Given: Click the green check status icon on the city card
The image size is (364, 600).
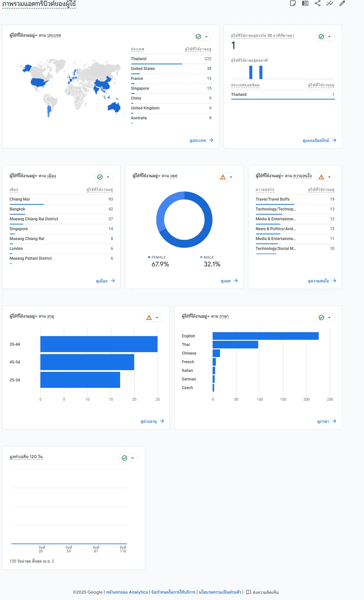Looking at the screenshot, I should (x=100, y=177).
